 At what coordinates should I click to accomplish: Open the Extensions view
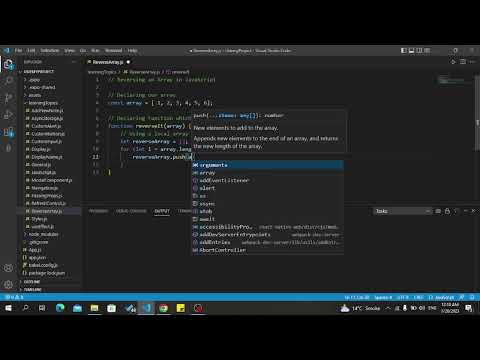click(x=9, y=132)
